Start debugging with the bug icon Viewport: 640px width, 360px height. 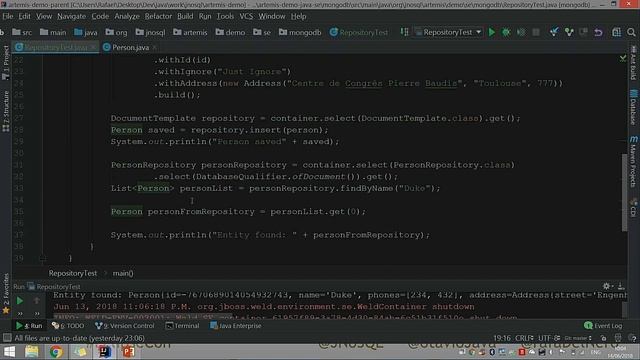pos(506,32)
